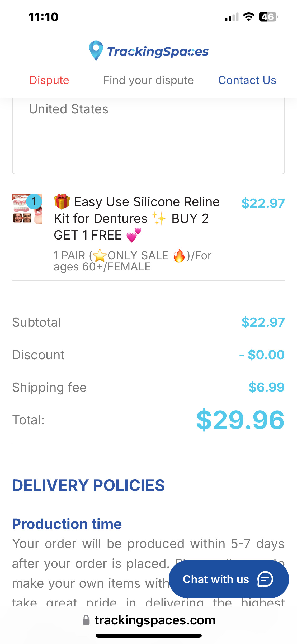Tap the United States address box
Screen dimensions: 297x644
point(148,135)
